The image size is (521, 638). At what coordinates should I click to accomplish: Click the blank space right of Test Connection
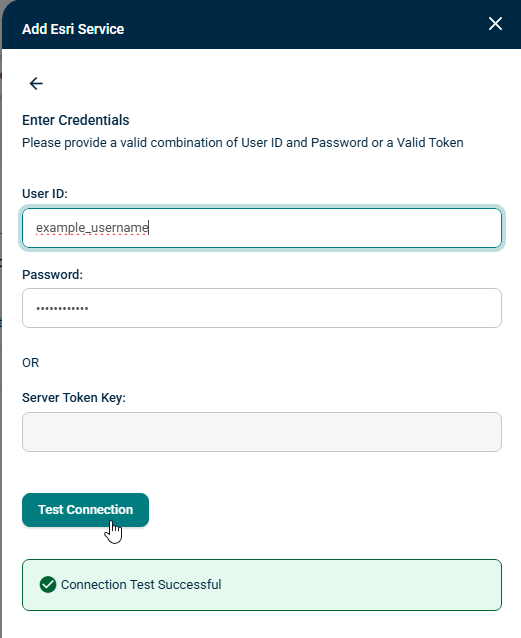326,510
